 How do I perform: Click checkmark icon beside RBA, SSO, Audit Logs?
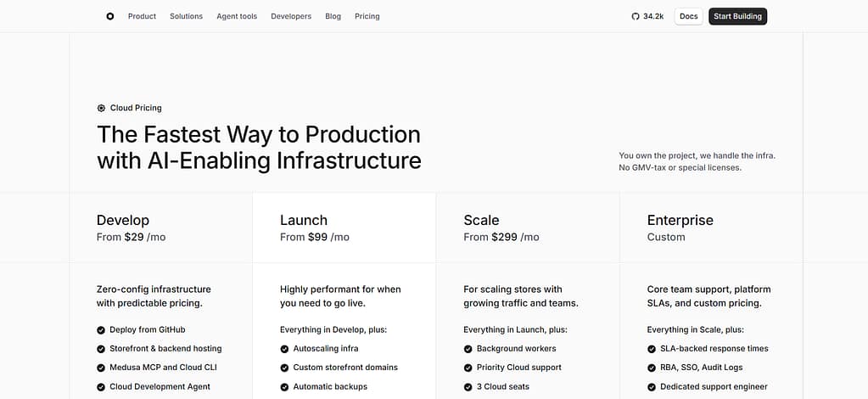point(652,368)
